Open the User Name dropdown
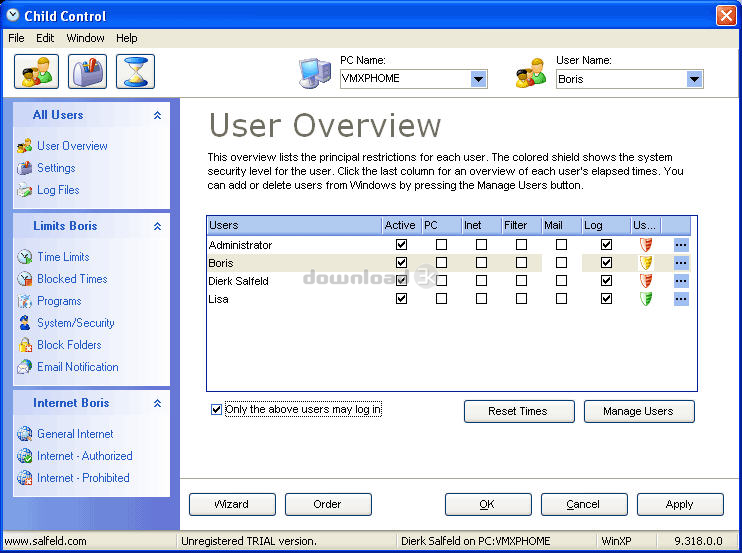This screenshot has height=553, width=742. click(x=694, y=80)
